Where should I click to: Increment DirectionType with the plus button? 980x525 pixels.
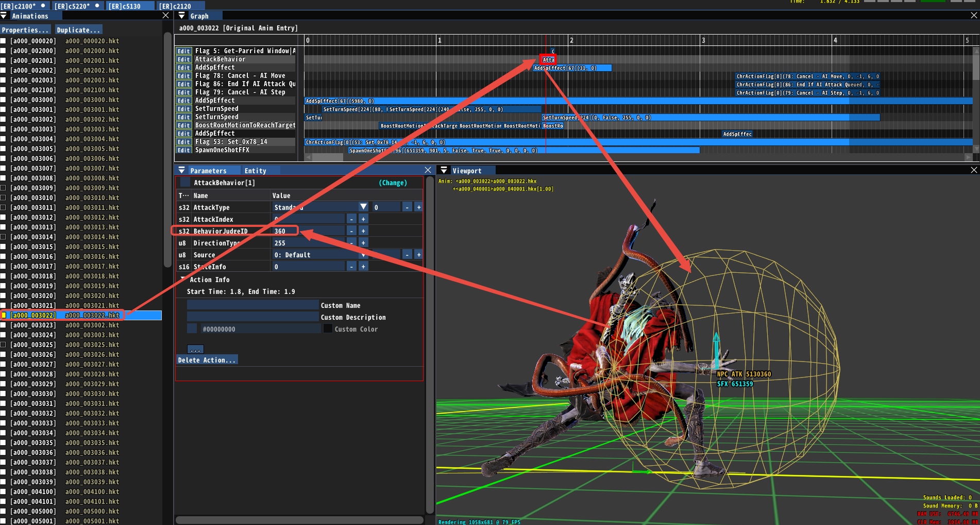click(x=363, y=243)
